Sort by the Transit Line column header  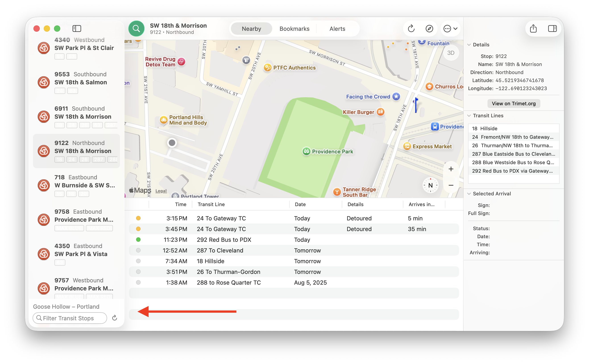(240, 204)
